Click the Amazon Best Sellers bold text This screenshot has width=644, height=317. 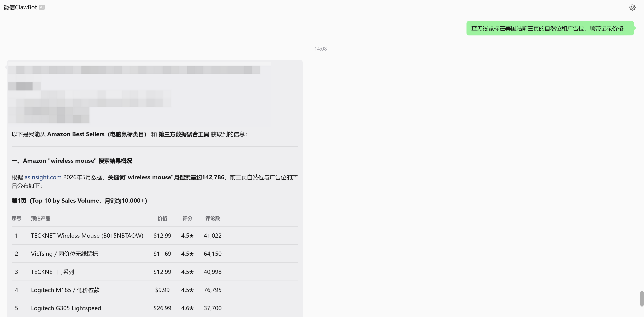(76, 134)
